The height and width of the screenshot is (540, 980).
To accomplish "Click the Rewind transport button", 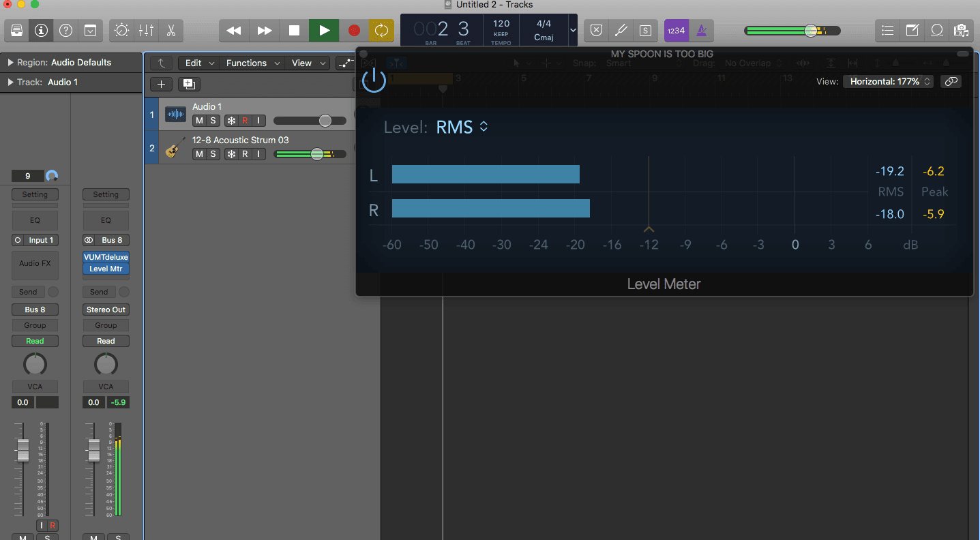I will (x=234, y=30).
